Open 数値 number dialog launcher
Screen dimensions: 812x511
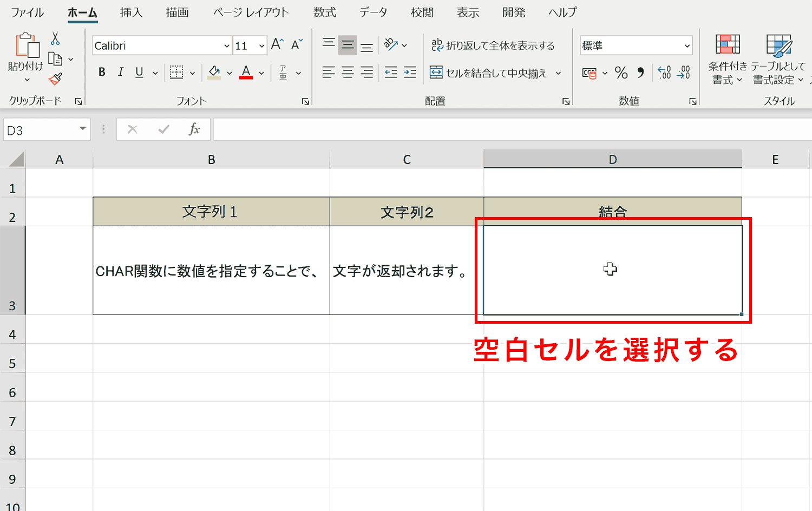pos(692,101)
